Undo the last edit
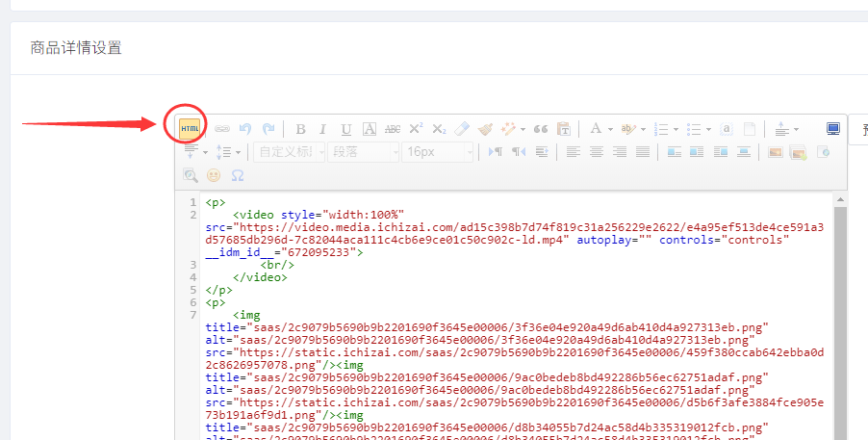 click(245, 129)
